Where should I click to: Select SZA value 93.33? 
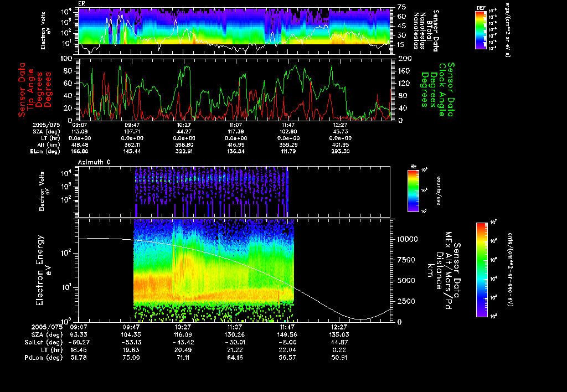[x=79, y=335]
